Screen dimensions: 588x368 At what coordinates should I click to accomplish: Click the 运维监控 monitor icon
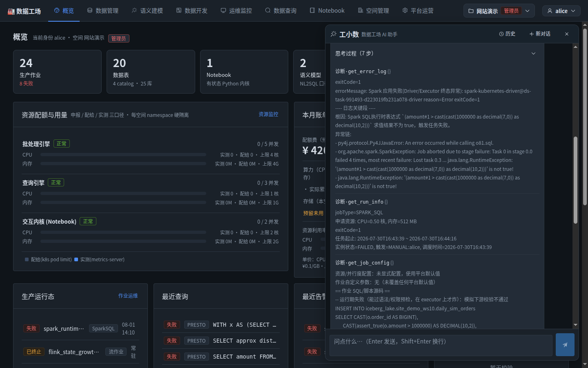pyautogui.click(x=223, y=11)
